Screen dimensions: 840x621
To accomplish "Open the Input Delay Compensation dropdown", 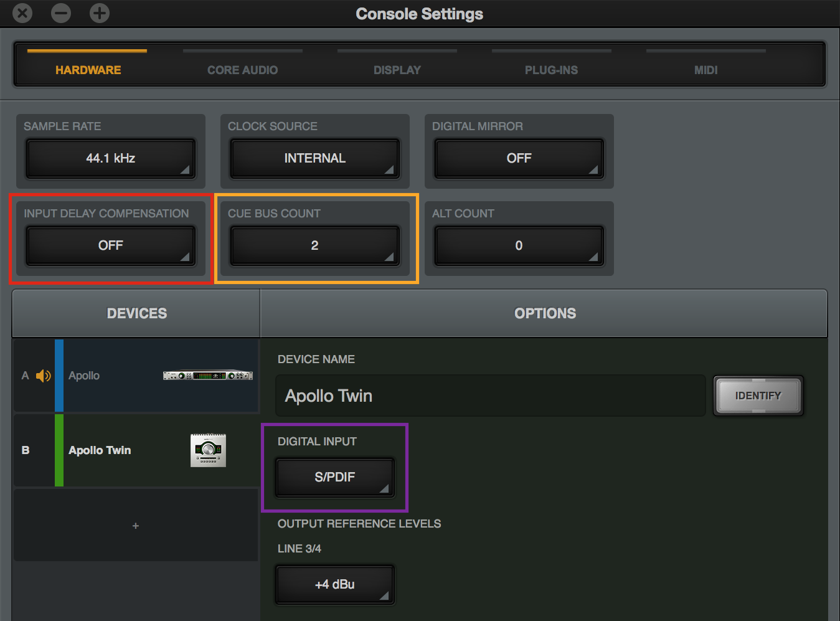I will click(x=111, y=245).
